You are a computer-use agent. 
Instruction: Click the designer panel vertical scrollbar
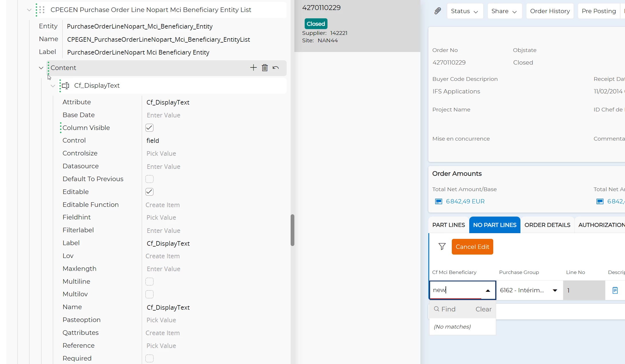tap(292, 230)
